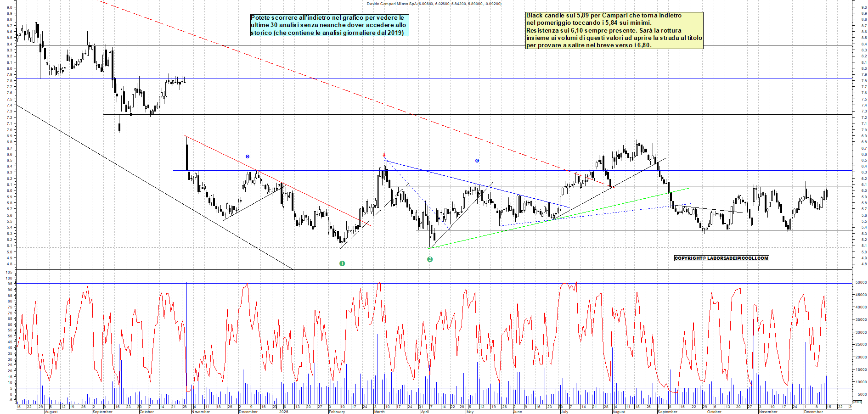The width and height of the screenshot is (868, 414).
Task: Click the green circle marker numbered 2
Action: click(x=430, y=259)
